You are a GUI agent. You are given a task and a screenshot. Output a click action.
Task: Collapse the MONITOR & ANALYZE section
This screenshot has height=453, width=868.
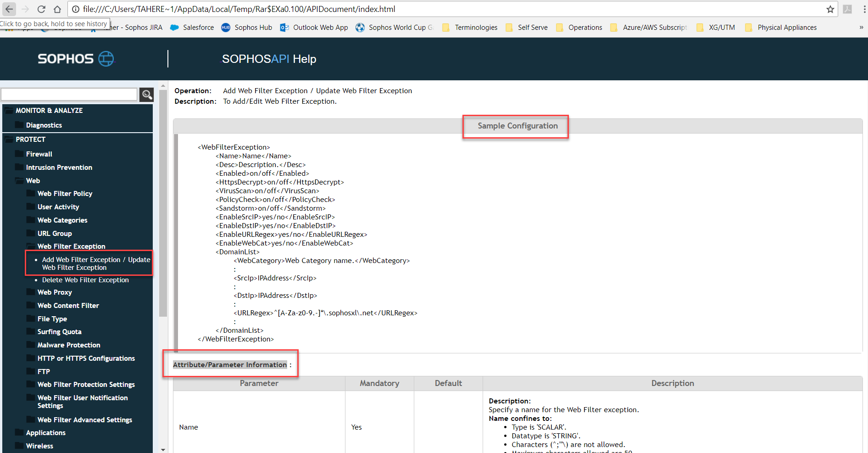(49, 111)
